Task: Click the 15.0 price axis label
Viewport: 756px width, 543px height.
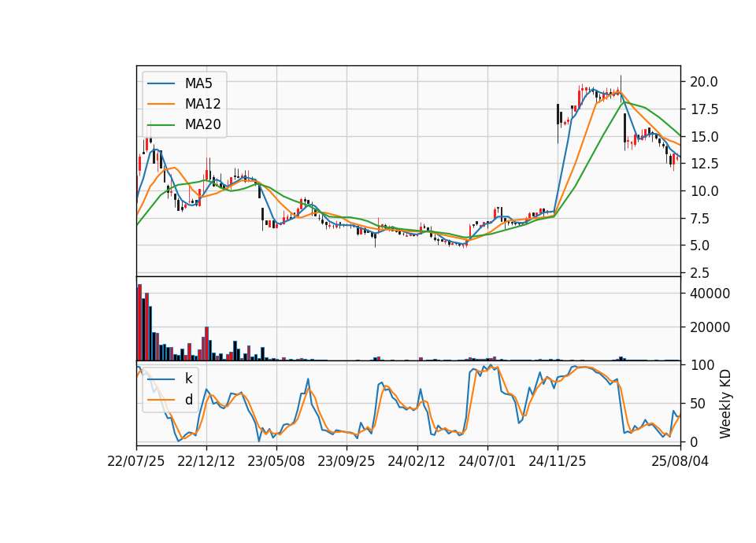Action: coord(704,137)
